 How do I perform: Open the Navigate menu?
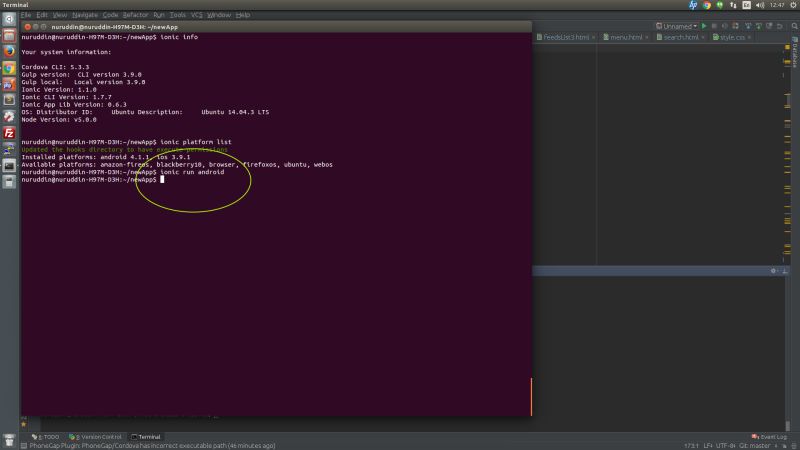point(85,15)
